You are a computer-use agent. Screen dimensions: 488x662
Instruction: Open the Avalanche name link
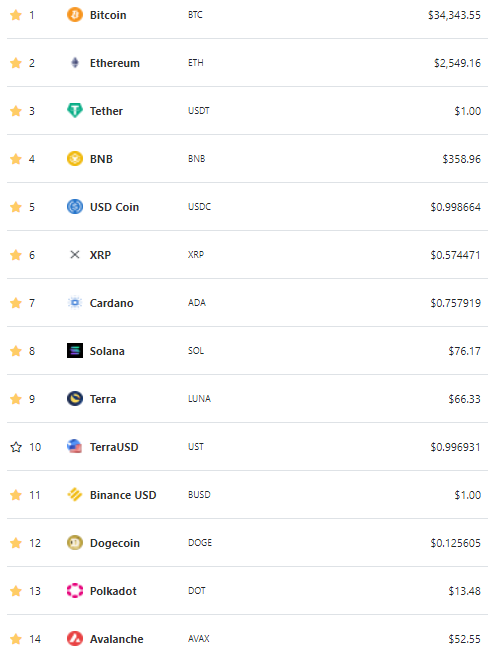pyautogui.click(x=117, y=639)
